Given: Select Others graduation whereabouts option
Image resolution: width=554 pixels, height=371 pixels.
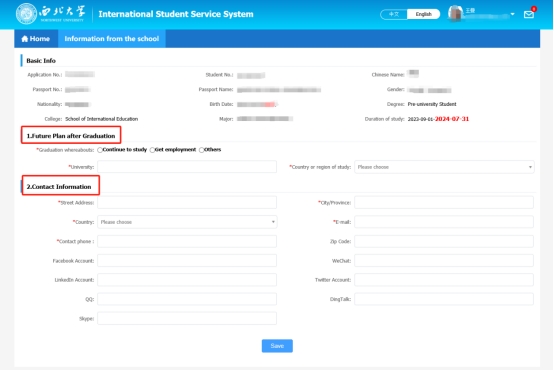Looking at the screenshot, I should (201, 150).
